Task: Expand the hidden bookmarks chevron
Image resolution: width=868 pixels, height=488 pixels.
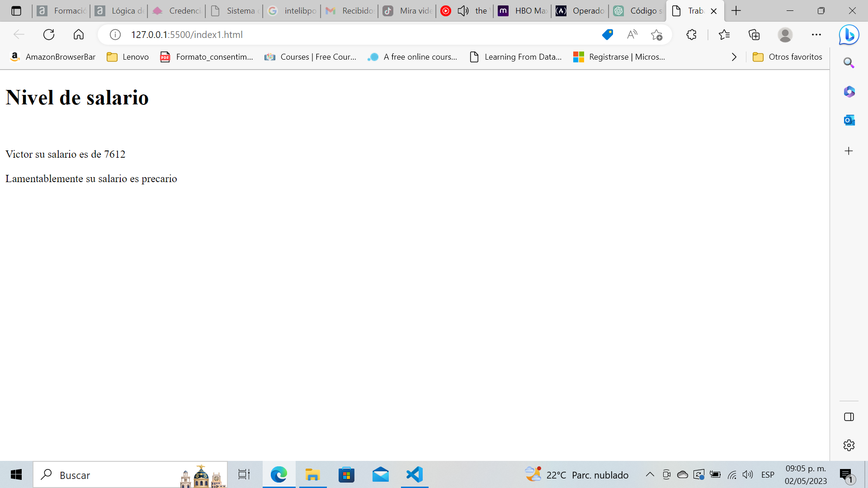Action: (x=734, y=57)
